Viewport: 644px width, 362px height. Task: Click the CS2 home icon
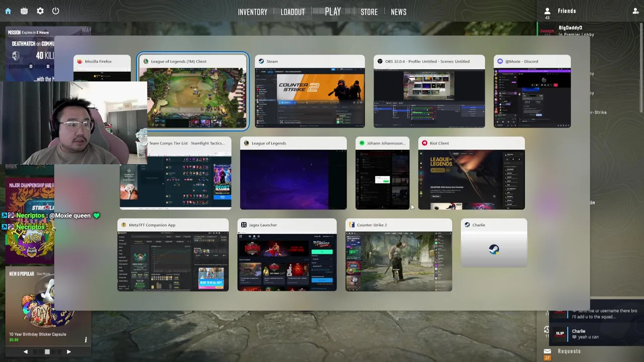pyautogui.click(x=8, y=11)
